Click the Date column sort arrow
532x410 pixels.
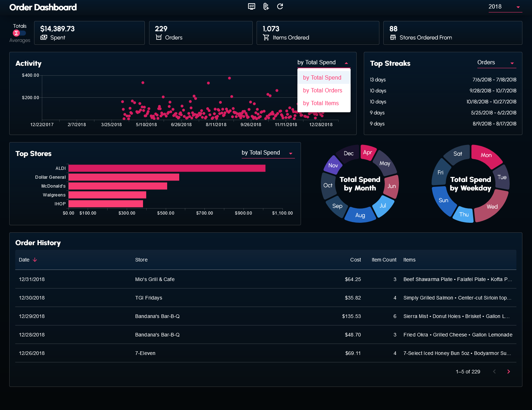(x=35, y=260)
